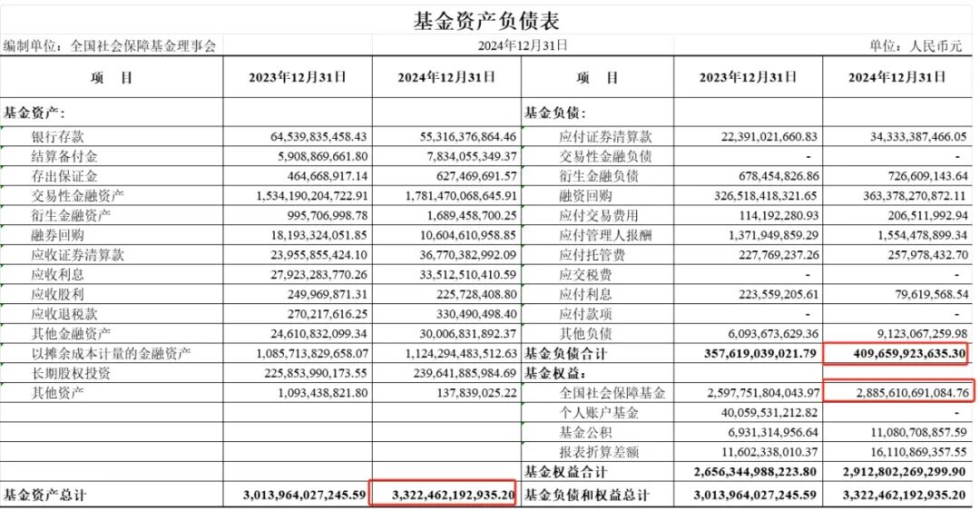Click 2024 基金资产总计 highlighted value
Screen dimensions: 980x511
click(444, 496)
